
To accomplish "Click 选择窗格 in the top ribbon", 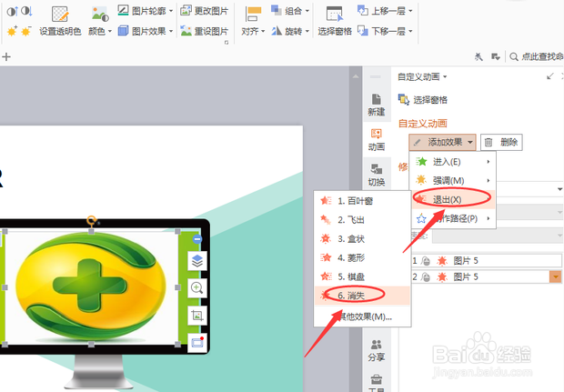I will 335,21.
